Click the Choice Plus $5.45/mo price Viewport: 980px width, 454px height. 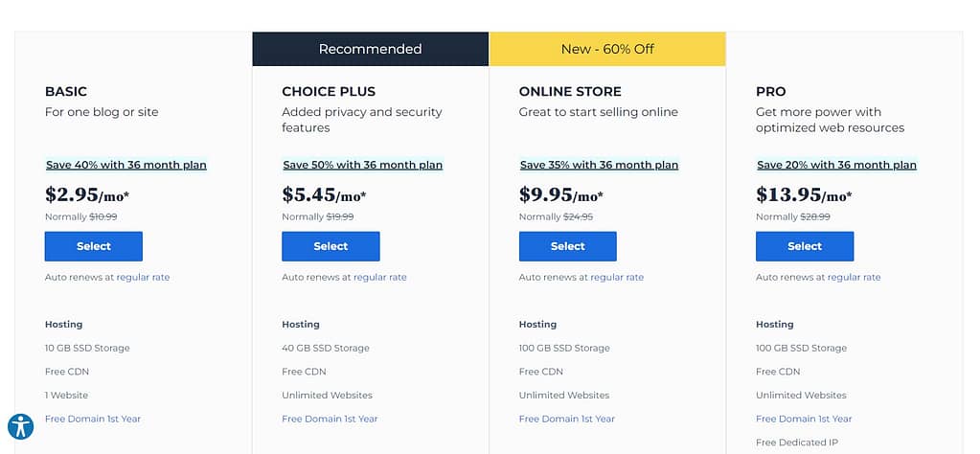[x=324, y=194]
